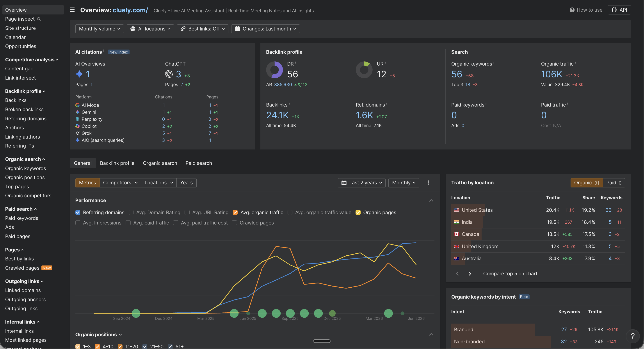Uncheck the Referring domains checkbox
Viewport: 644px width, 349px height.
coord(78,212)
